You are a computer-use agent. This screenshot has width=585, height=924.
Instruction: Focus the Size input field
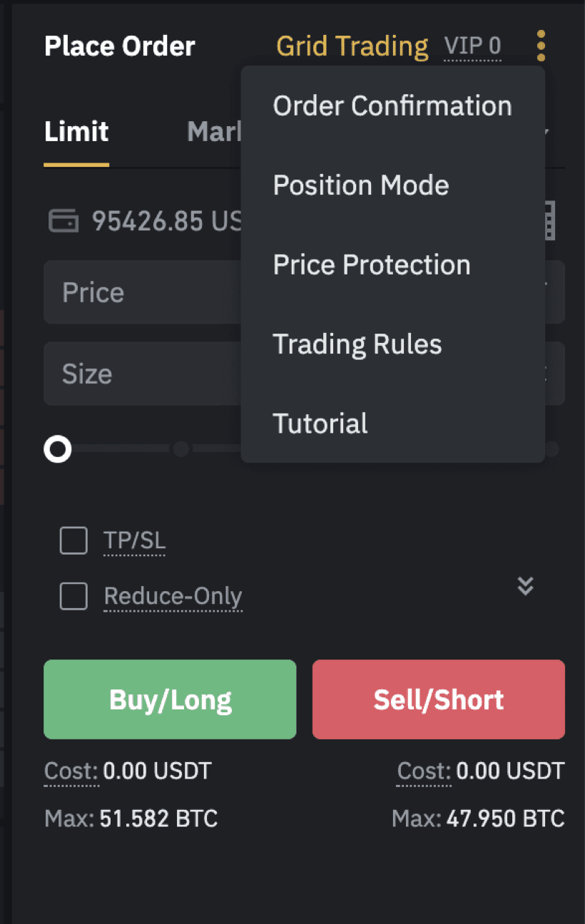304,374
